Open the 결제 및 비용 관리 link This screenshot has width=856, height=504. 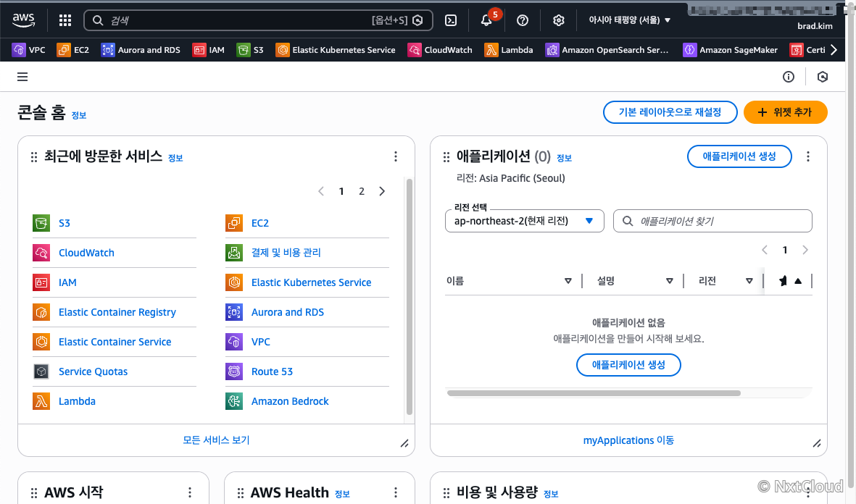286,253
